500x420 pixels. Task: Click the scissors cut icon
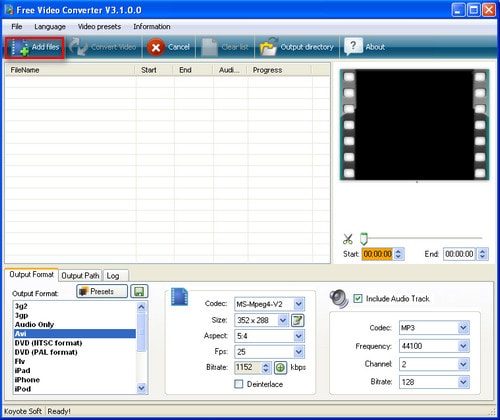(348, 239)
